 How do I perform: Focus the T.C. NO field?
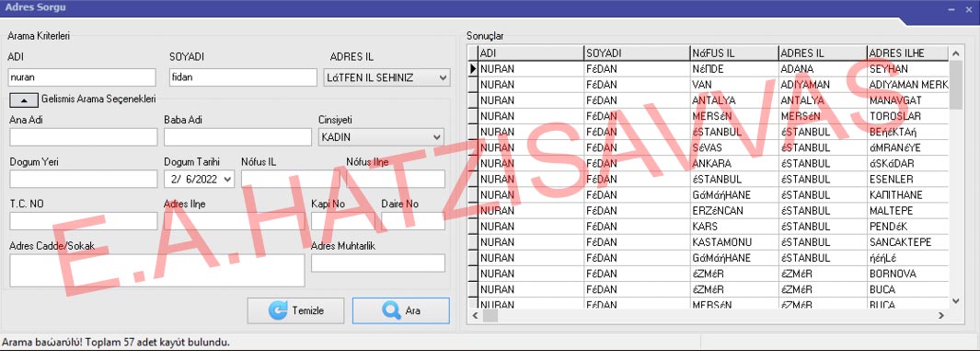83,221
